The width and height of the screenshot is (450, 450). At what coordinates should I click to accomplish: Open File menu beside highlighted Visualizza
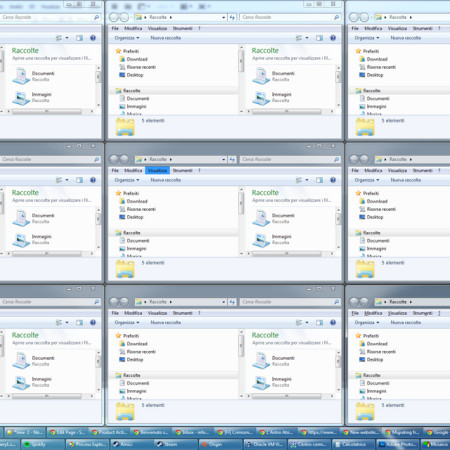coord(115,170)
